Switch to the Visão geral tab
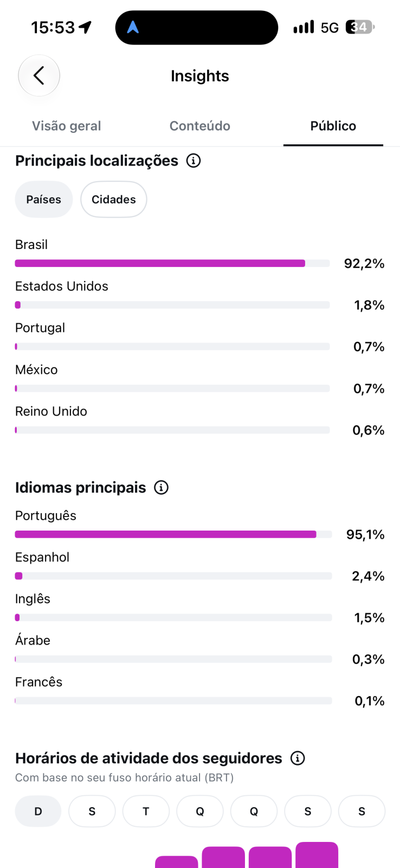The width and height of the screenshot is (400, 868). tap(67, 126)
